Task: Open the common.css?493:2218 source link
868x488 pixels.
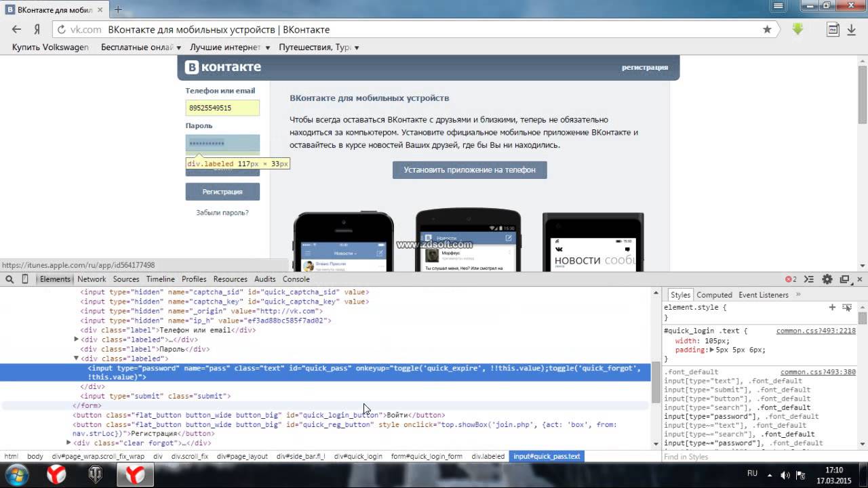Action: point(816,331)
